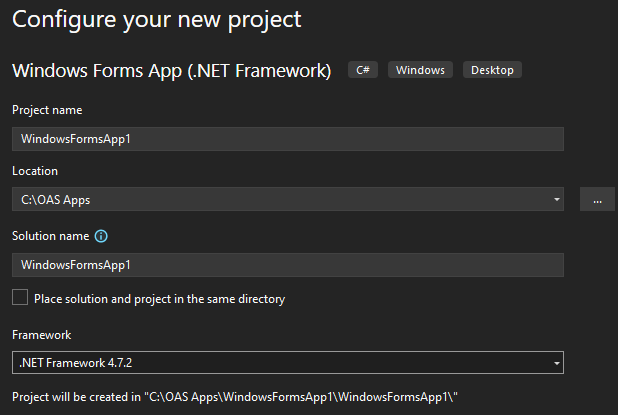The image size is (618, 415).
Task: Expand the Location dropdown arrow
Action: 556,200
